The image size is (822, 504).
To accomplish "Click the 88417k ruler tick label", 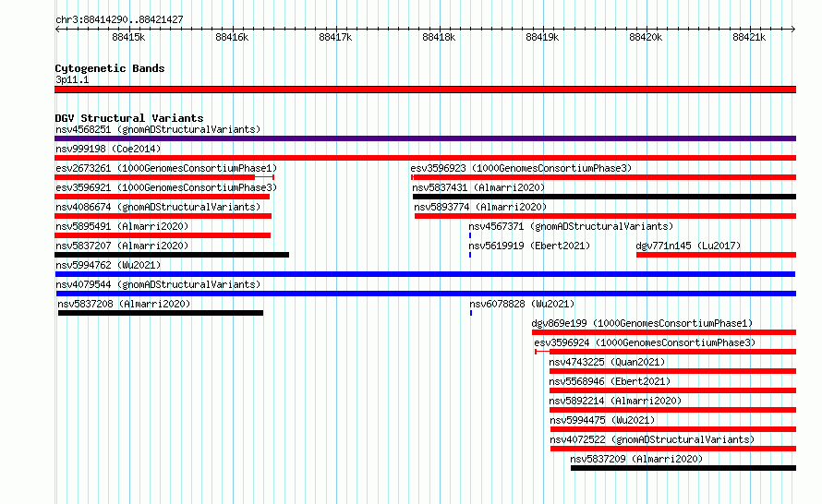I will 335,37.
